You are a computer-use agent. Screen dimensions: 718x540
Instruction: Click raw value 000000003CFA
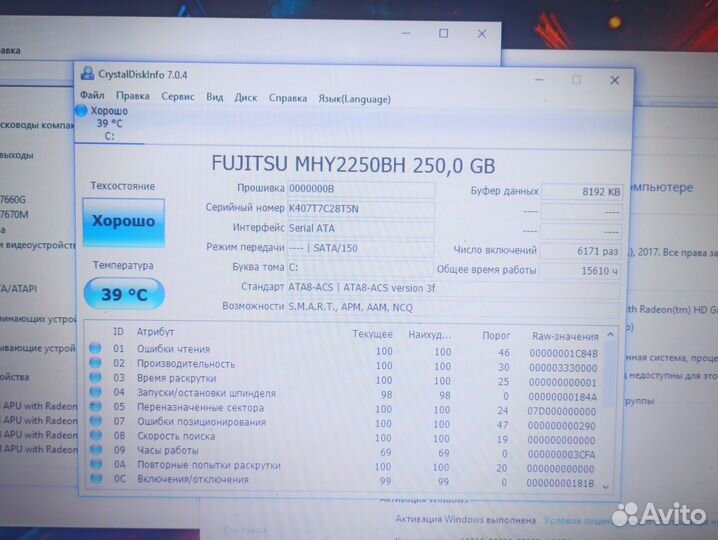point(561,454)
